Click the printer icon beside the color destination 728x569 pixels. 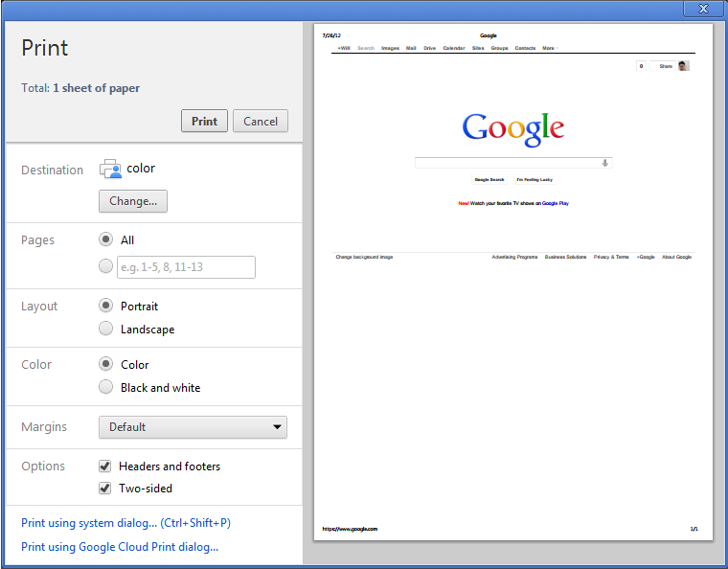pyautogui.click(x=110, y=169)
